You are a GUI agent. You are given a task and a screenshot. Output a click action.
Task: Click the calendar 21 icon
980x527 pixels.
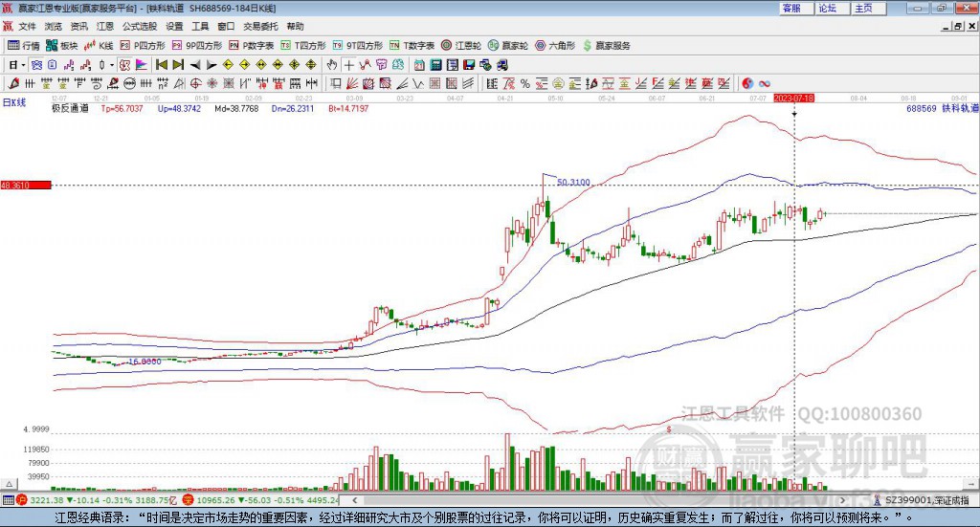[419, 65]
